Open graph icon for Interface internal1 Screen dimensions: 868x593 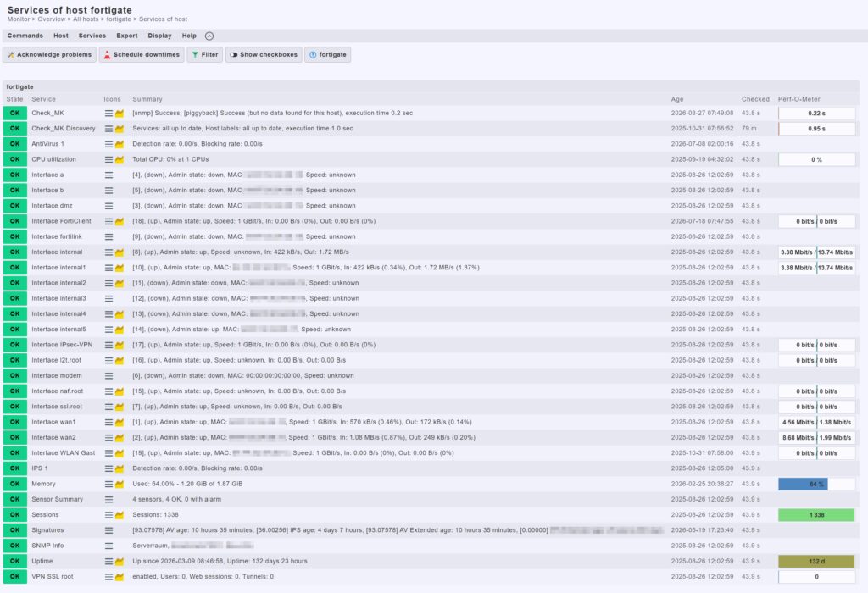pyautogui.click(x=120, y=268)
